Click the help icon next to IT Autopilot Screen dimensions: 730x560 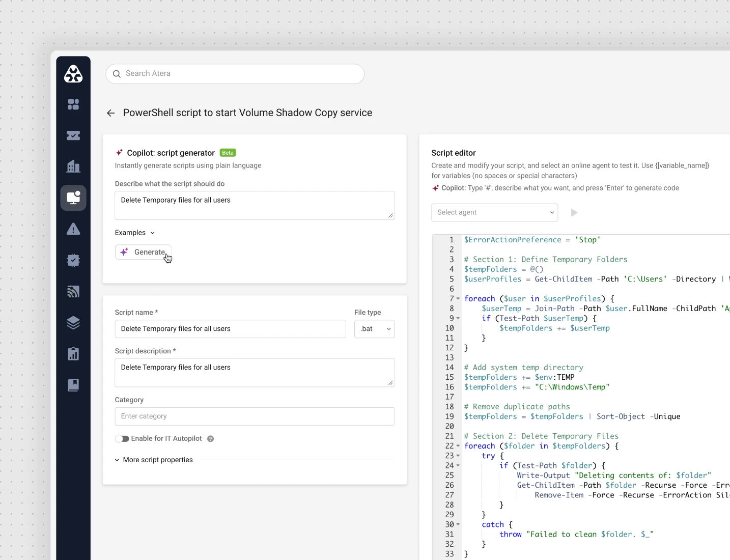pyautogui.click(x=211, y=439)
